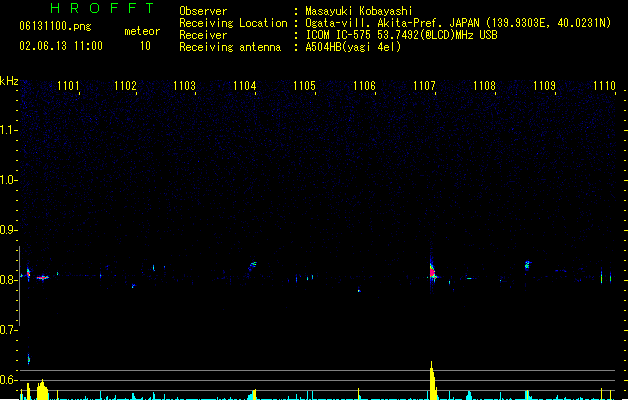The height and width of the screenshot is (400, 629).
Task: Click the Receiving antenna label
Action: click(230, 47)
